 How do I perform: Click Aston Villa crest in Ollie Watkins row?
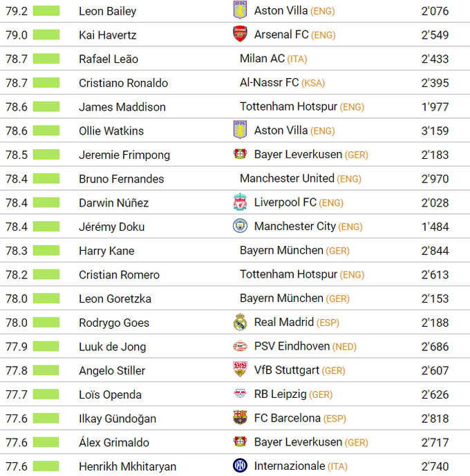(x=240, y=130)
